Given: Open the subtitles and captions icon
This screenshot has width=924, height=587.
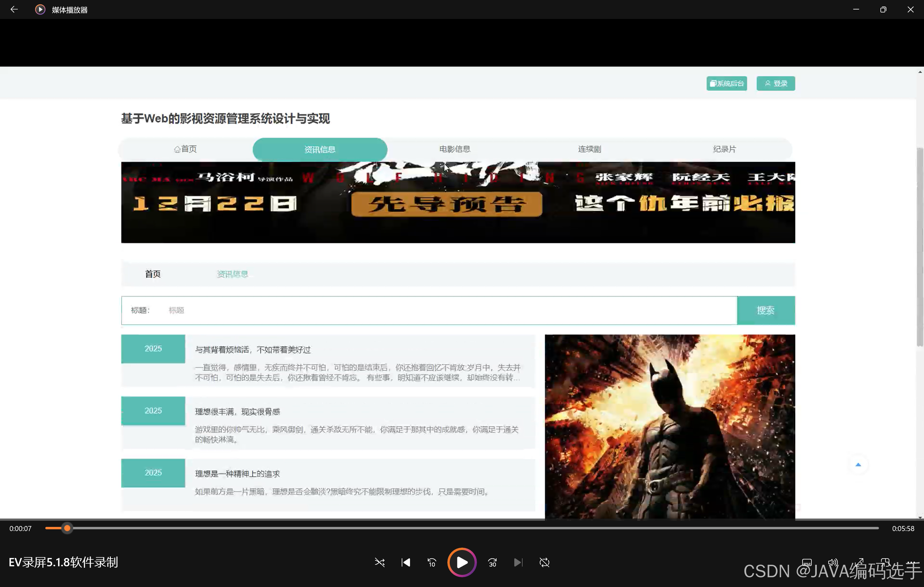Looking at the screenshot, I should [807, 562].
